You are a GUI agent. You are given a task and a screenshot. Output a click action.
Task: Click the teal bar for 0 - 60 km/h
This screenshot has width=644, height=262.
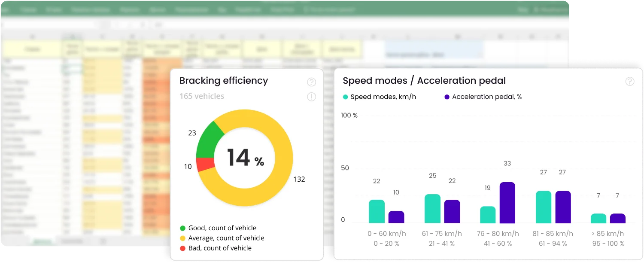[377, 211]
